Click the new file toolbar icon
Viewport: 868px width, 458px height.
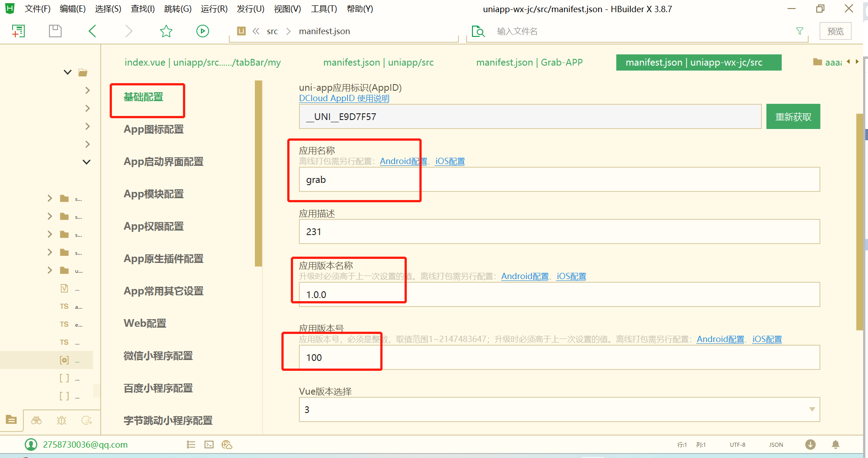click(x=18, y=31)
